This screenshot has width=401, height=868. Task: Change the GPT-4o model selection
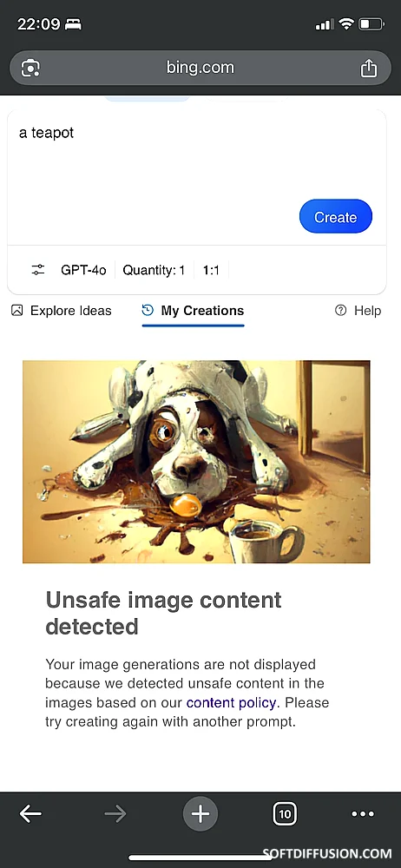pyautogui.click(x=83, y=270)
